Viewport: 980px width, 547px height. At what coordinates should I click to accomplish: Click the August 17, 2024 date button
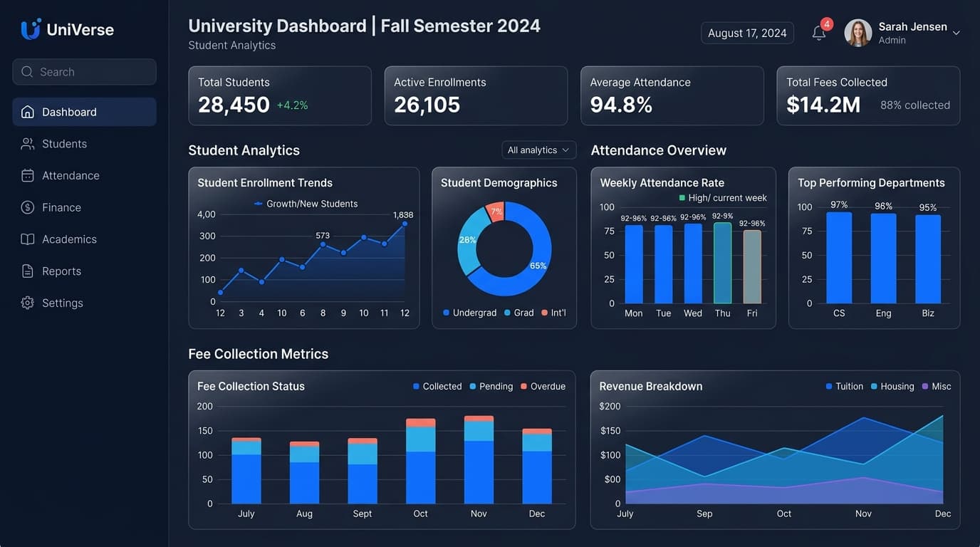click(x=747, y=33)
